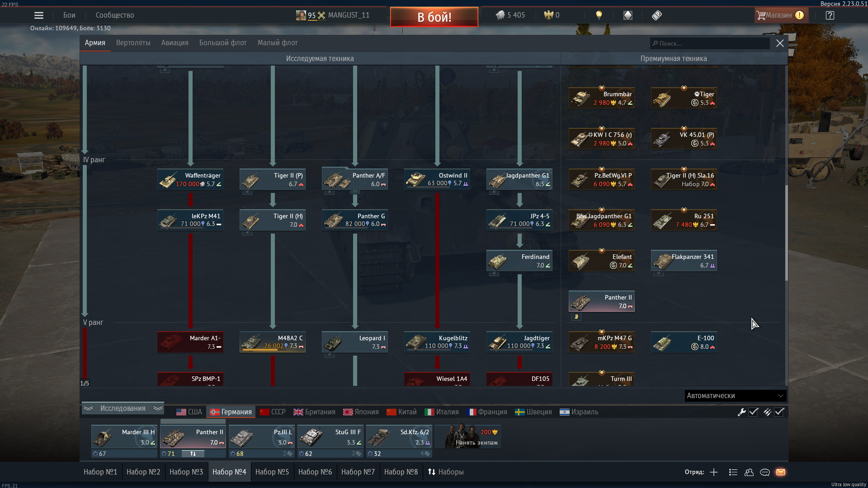This screenshot has height=488, width=868.
Task: Add squad member with plus icon
Action: click(x=714, y=472)
